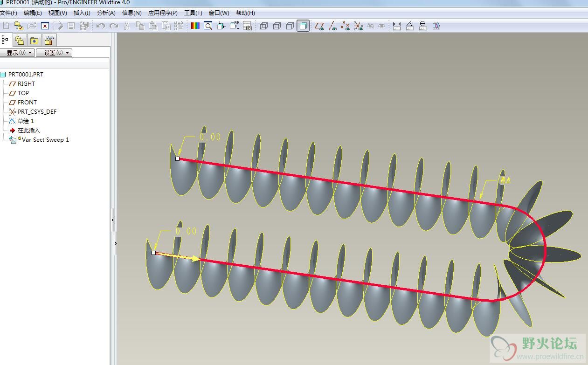The height and width of the screenshot is (365, 588).
Task: Toggle shaded display style
Action: pos(303,26)
